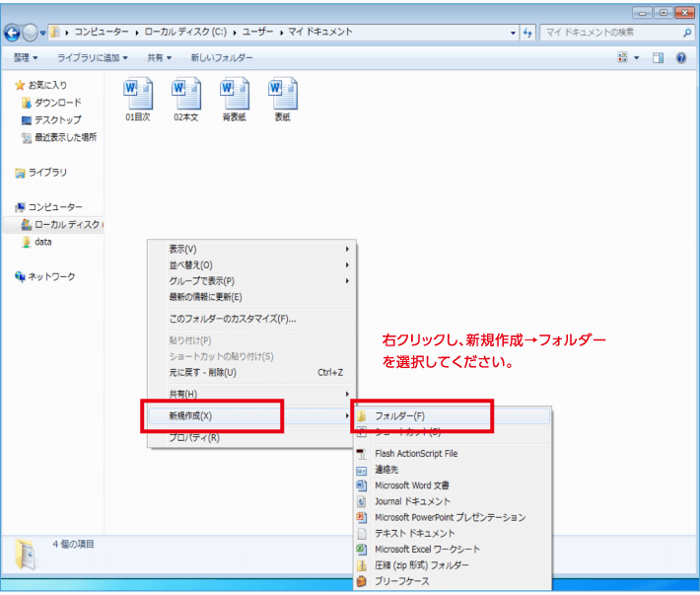Viewport: 700px width, 595px height.
Task: Open the 共有 toolbar dropdown
Action: point(160,58)
